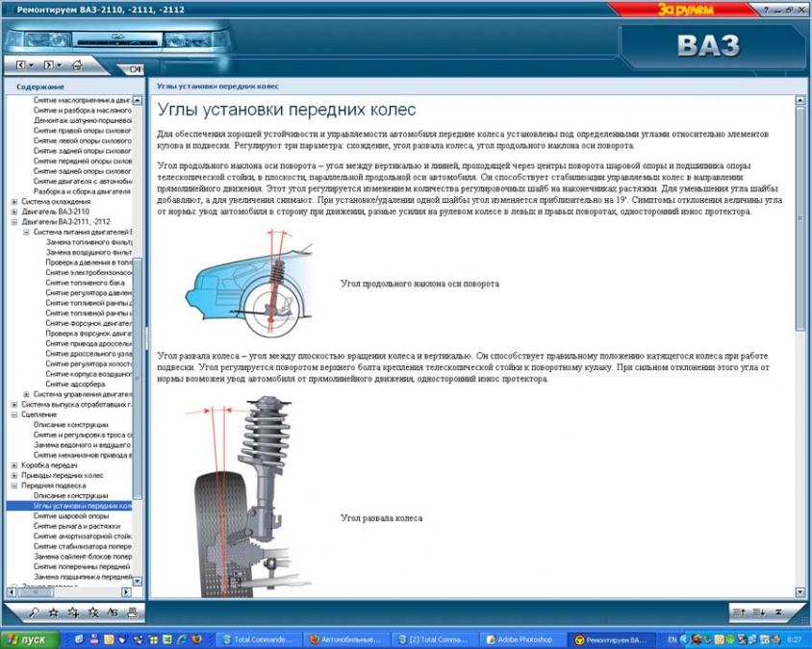Remove a bookmark with the star-x icon
Image resolution: width=812 pixels, height=649 pixels.
(93, 612)
